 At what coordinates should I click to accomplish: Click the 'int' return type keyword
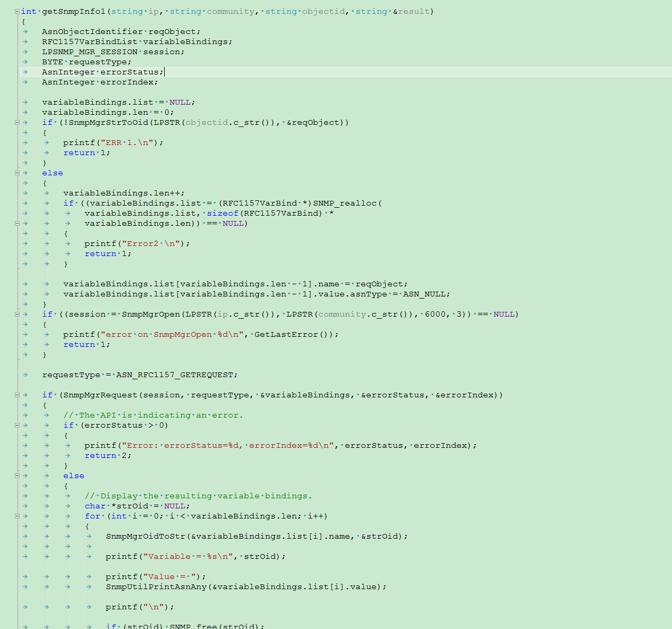pyautogui.click(x=29, y=11)
